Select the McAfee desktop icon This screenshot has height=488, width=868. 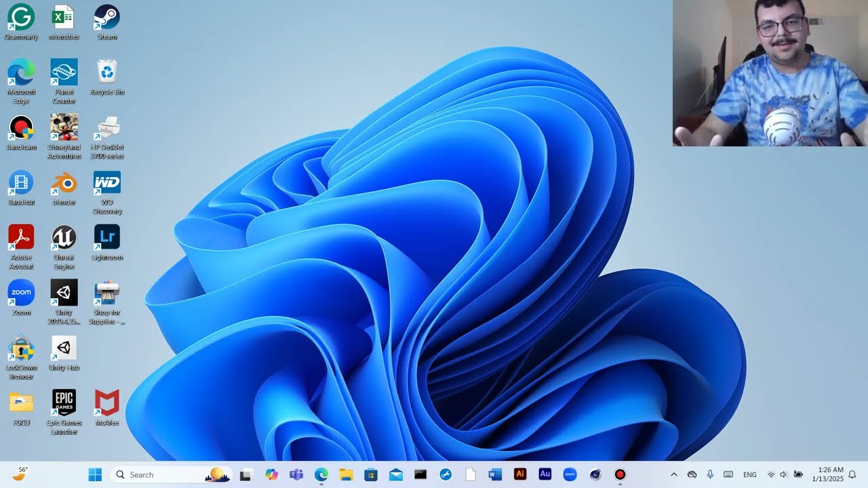point(106,403)
